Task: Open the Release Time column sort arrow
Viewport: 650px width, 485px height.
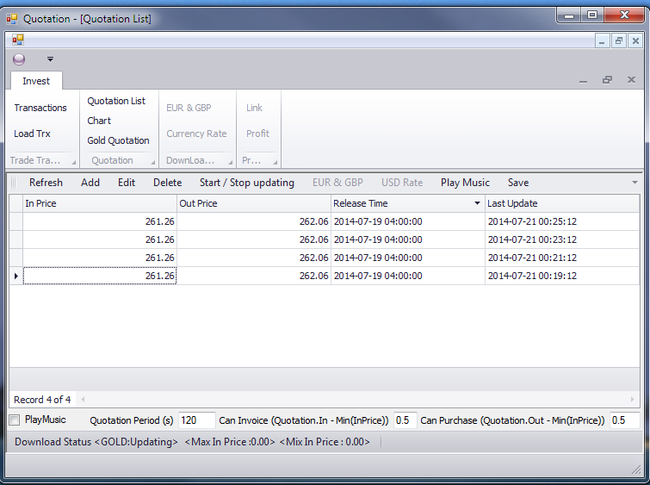Action: (477, 203)
